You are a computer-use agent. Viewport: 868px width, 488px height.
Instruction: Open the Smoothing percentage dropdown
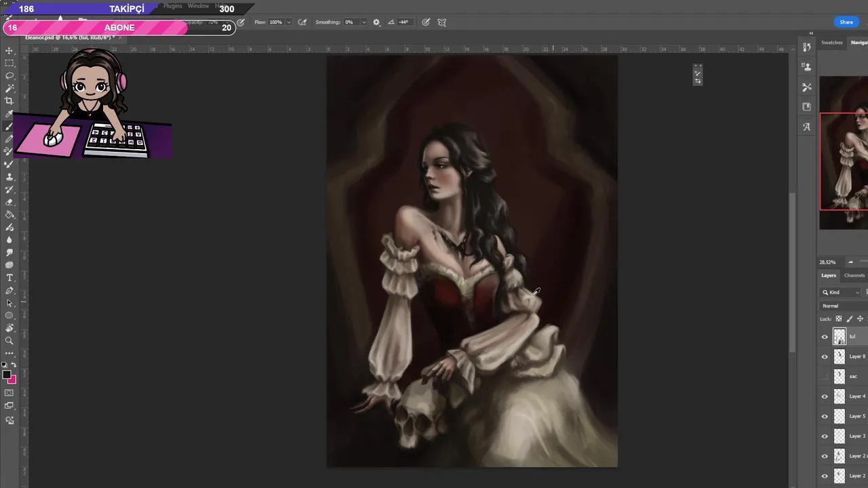click(364, 22)
